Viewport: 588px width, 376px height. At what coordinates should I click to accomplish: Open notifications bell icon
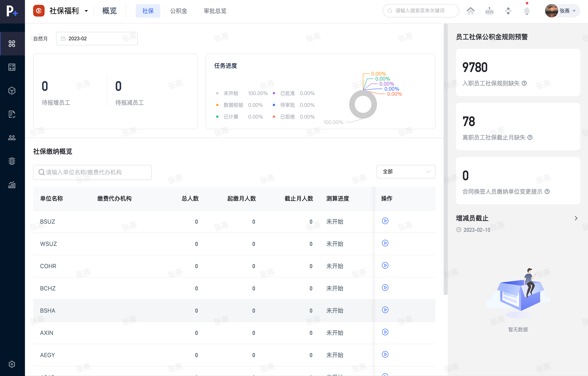527,11
